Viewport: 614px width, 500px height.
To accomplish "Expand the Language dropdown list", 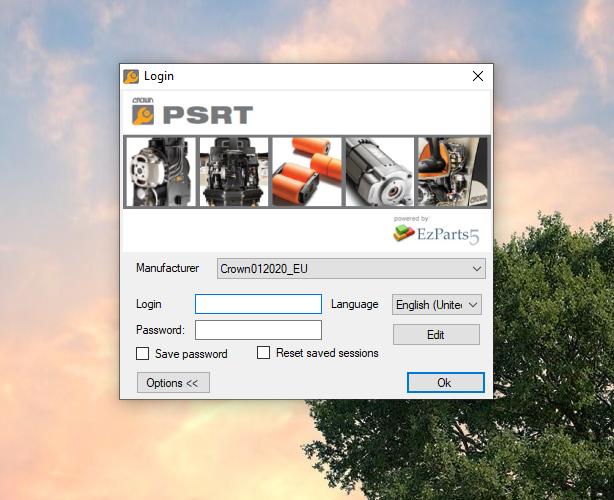I will coord(437,304).
